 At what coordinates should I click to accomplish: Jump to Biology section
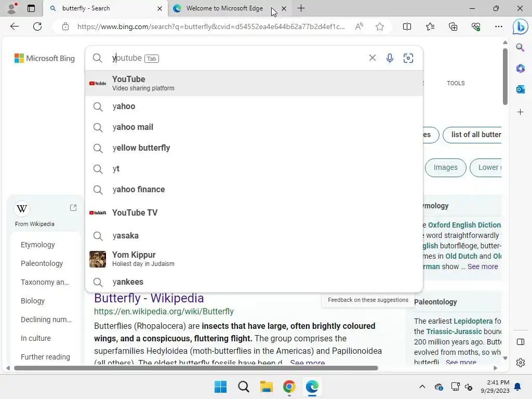pyautogui.click(x=33, y=301)
